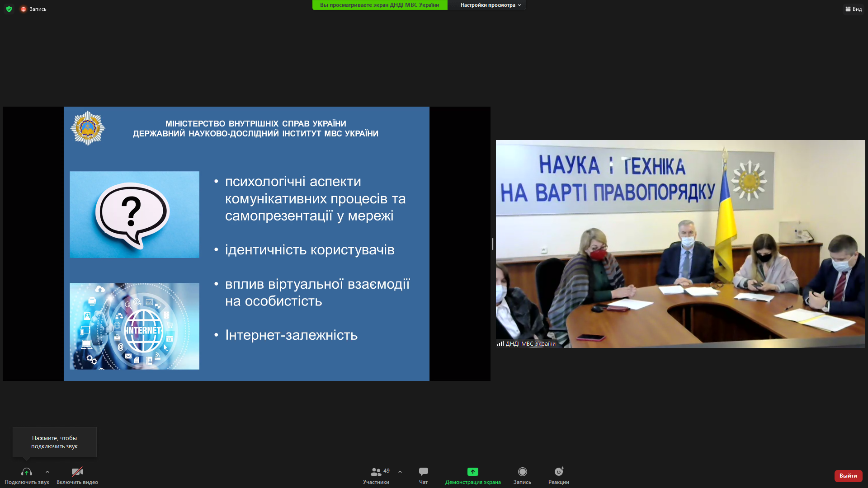Expand audio options arrow next to headphones
Image resolution: width=868 pixels, height=488 pixels.
point(47,472)
